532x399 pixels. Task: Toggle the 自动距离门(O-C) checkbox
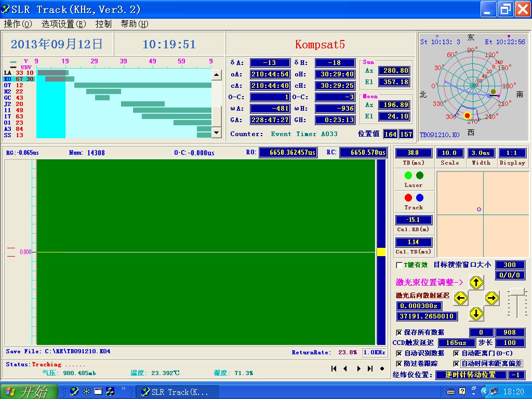(456, 353)
